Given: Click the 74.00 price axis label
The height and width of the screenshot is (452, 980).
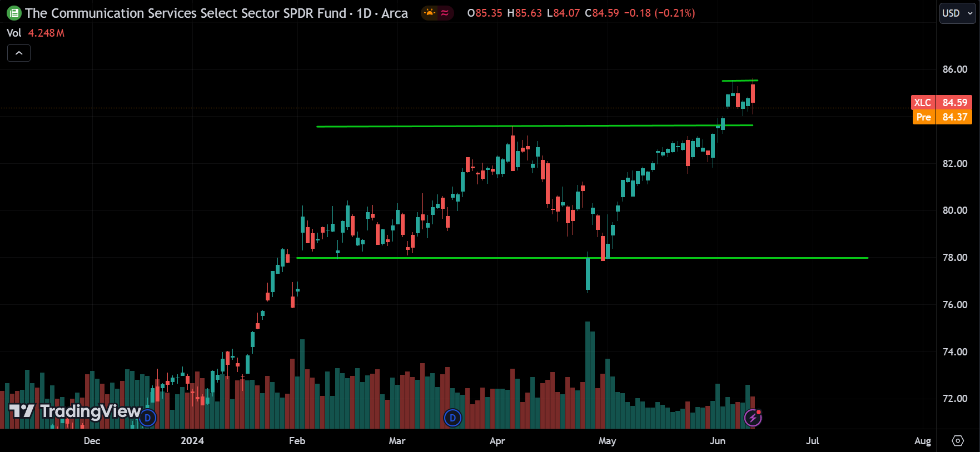Looking at the screenshot, I should click(x=955, y=352).
